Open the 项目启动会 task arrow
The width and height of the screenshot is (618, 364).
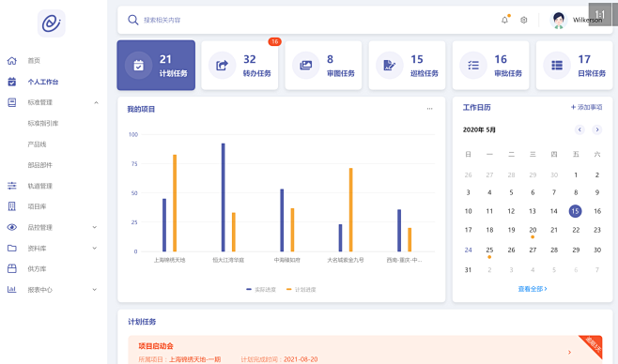569,352
